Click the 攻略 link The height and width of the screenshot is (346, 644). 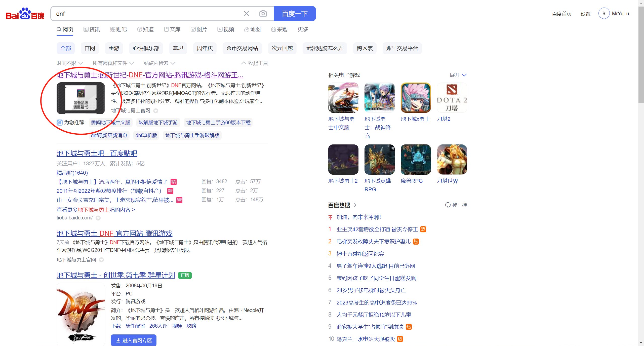(x=191, y=326)
